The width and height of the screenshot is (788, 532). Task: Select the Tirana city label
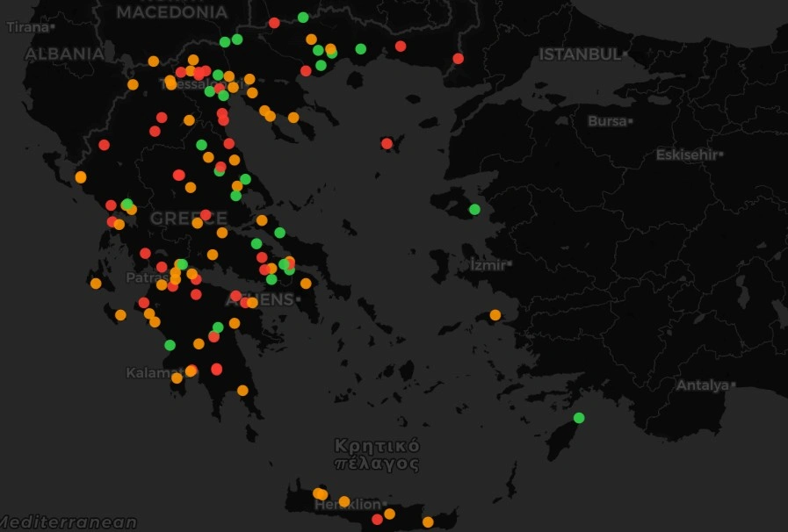click(28, 27)
